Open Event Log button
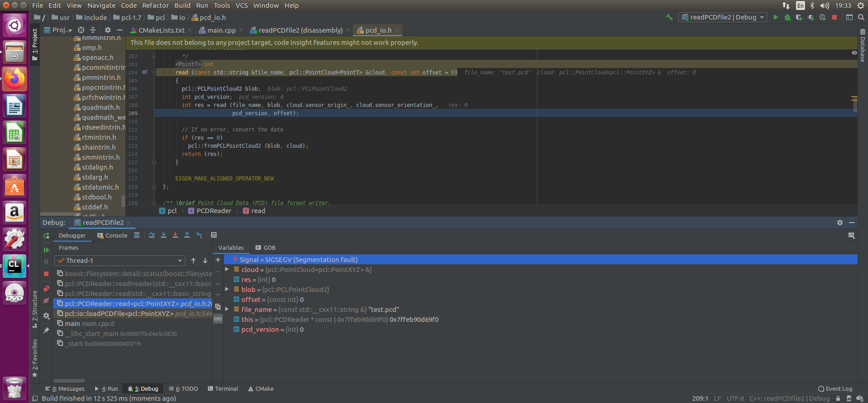 click(x=835, y=388)
